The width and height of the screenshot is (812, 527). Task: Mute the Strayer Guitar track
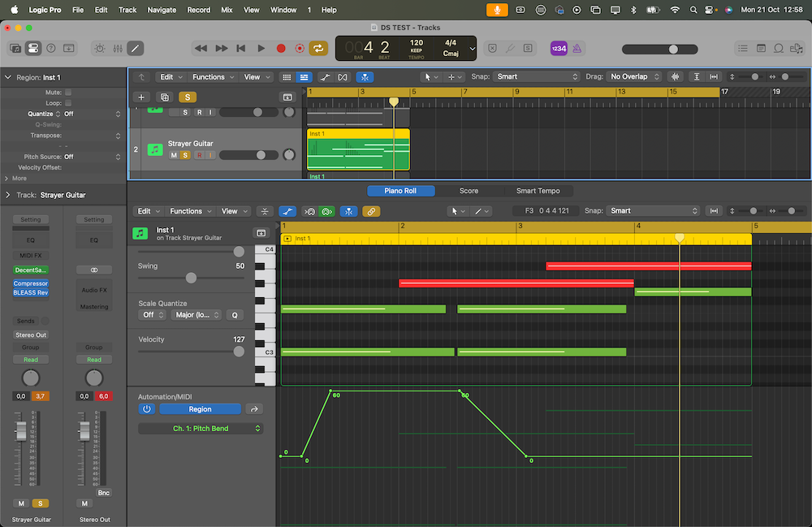pos(174,155)
